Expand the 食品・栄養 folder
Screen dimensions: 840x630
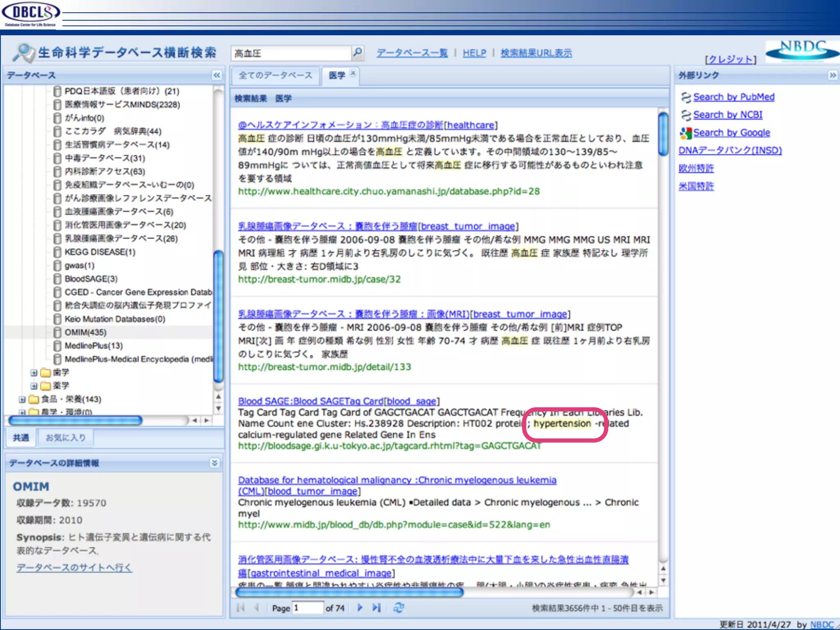click(x=23, y=399)
